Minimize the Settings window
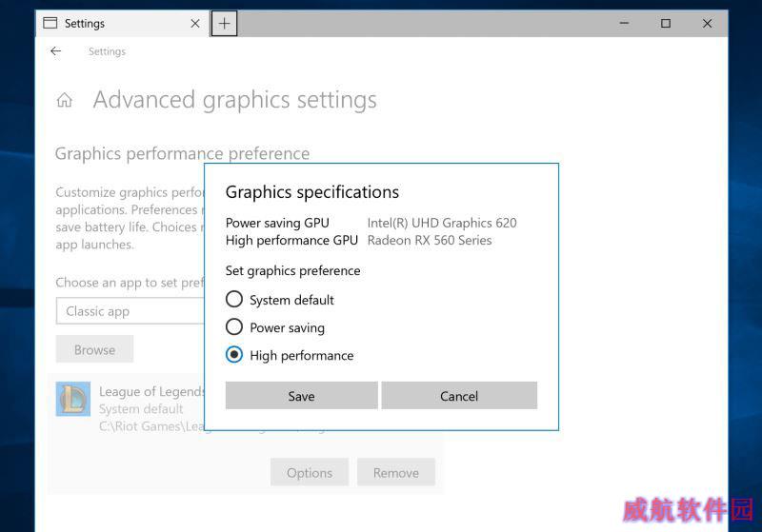The width and height of the screenshot is (762, 532). (625, 23)
